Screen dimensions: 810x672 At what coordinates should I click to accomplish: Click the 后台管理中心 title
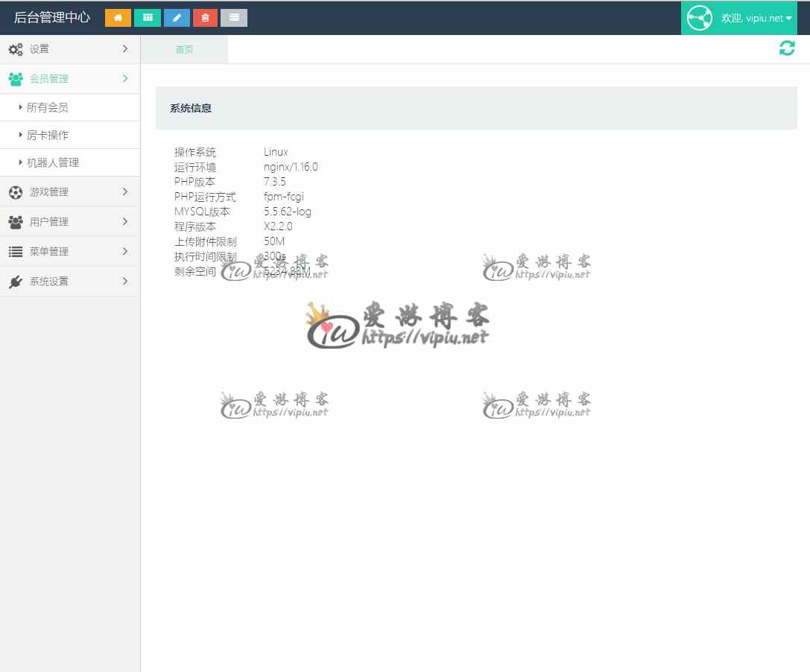click(x=52, y=18)
